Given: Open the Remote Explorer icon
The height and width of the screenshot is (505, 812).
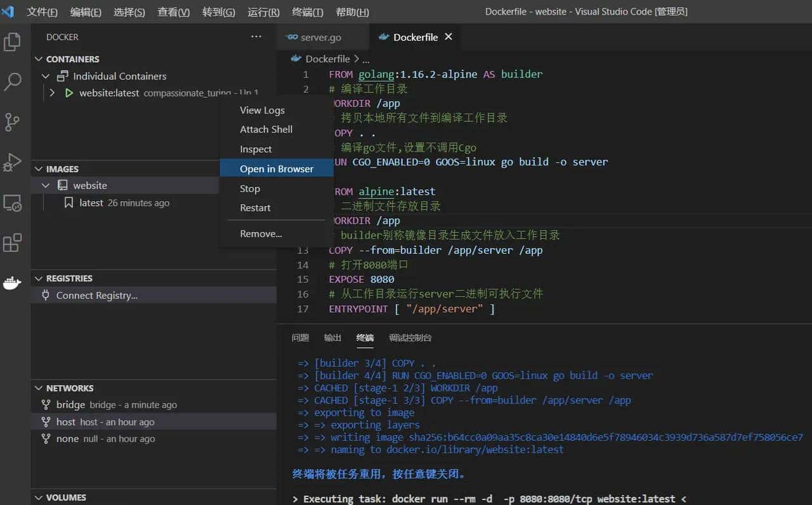Looking at the screenshot, I should tap(13, 203).
